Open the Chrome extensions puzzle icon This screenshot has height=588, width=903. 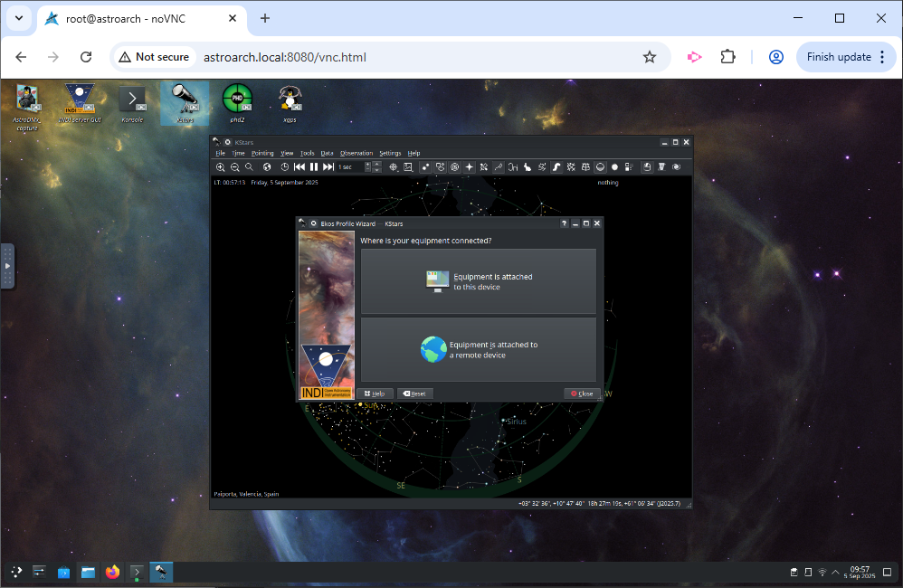[x=728, y=57]
